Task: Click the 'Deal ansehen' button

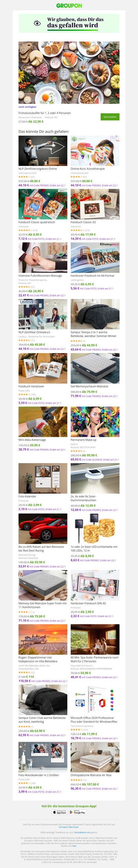Action: 110,117
